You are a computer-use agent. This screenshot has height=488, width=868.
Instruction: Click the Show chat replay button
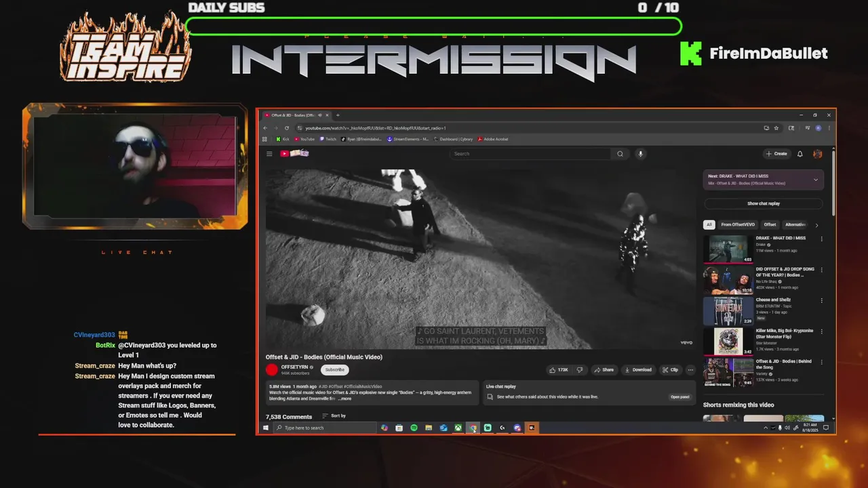(x=764, y=203)
